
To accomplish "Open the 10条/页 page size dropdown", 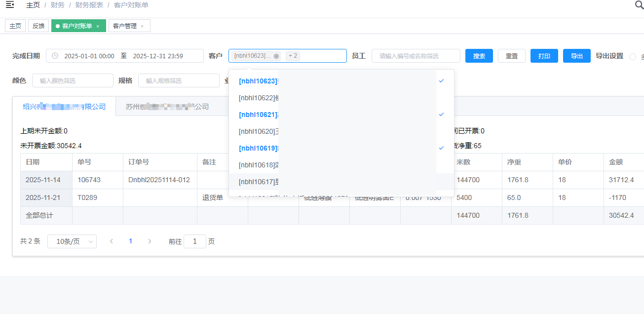I will click(x=72, y=241).
